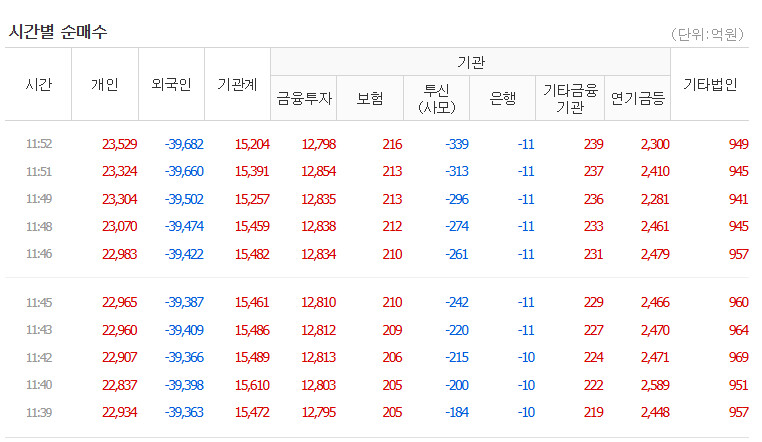Screen dimensions: 762x442
Task: Select the 11:52 time row
Action: [x=377, y=144]
